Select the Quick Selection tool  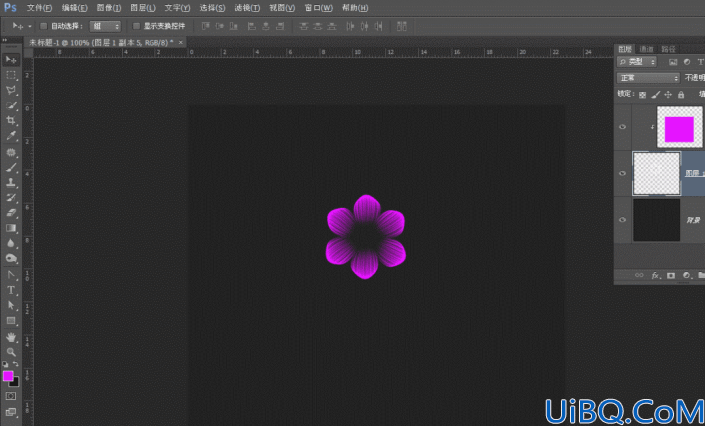11,106
